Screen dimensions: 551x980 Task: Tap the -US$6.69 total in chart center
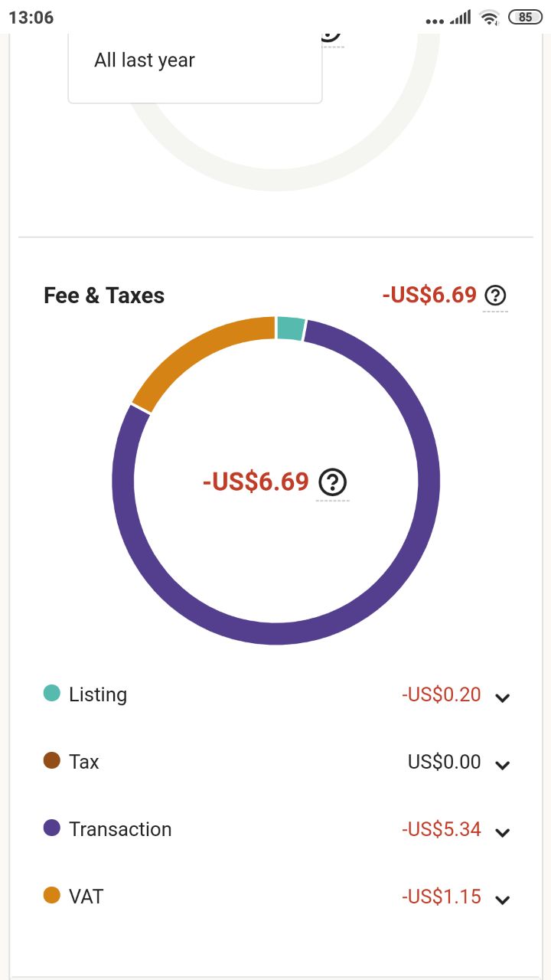click(x=256, y=482)
